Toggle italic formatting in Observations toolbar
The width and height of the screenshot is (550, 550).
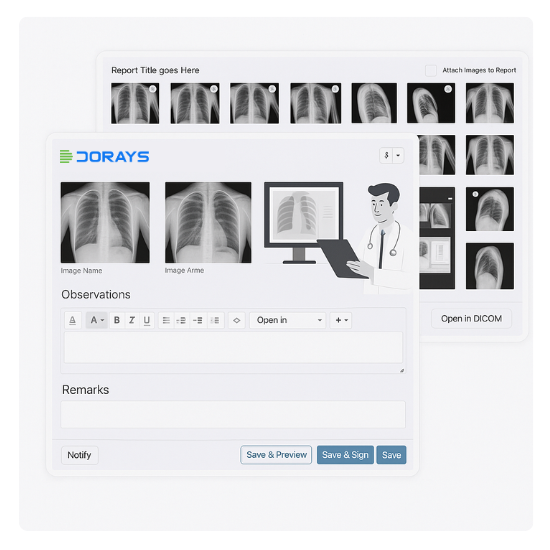(132, 320)
